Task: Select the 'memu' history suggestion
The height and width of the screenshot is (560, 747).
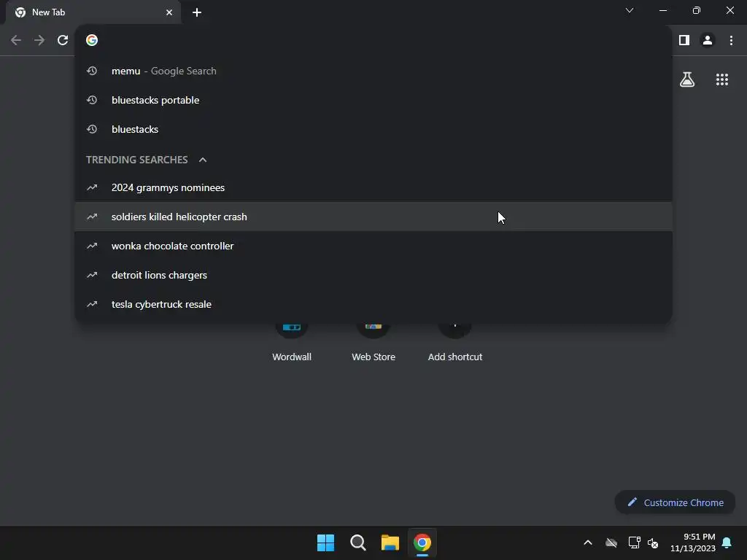Action: (x=373, y=71)
